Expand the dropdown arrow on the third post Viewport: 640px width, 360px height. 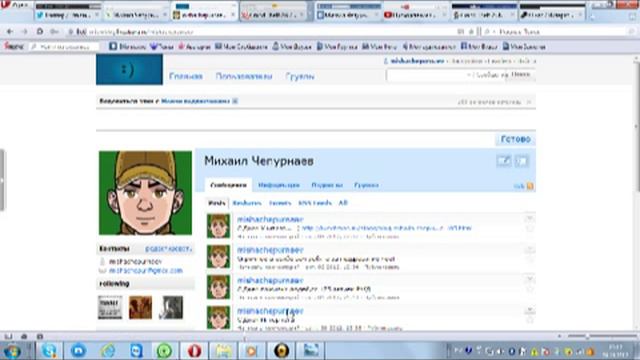[x=529, y=280]
